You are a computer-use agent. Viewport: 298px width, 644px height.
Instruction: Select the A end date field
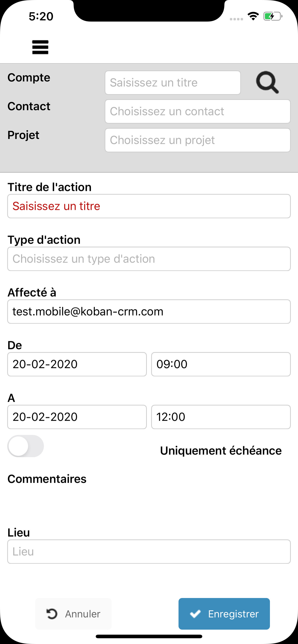(77, 417)
